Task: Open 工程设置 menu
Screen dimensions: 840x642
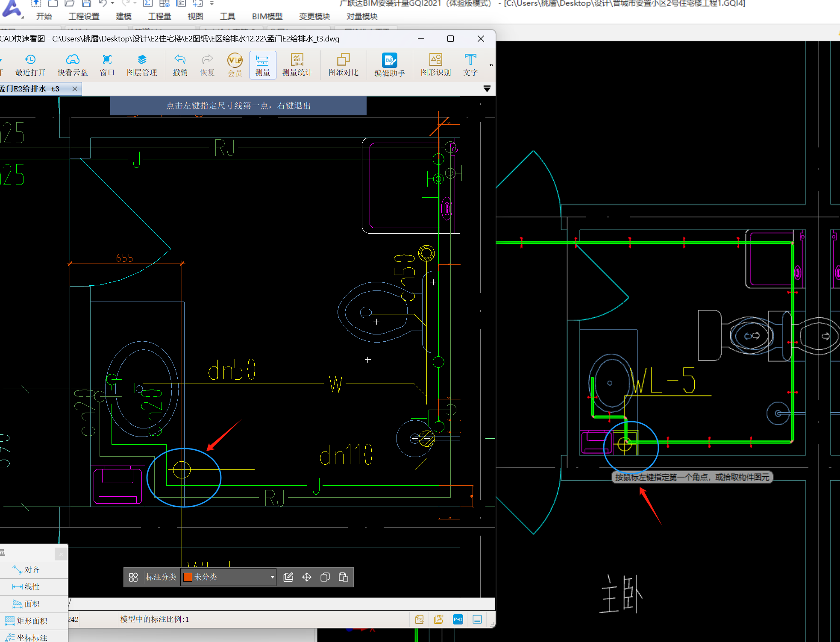Action: point(84,16)
